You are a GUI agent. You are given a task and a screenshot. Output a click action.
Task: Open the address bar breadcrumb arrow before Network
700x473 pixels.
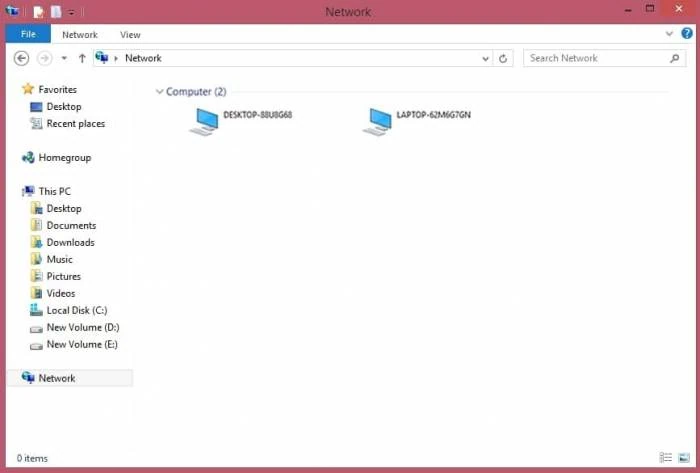tap(116, 58)
